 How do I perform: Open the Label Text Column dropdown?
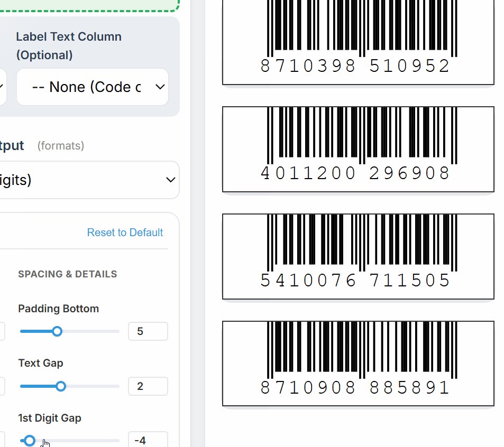click(x=93, y=87)
